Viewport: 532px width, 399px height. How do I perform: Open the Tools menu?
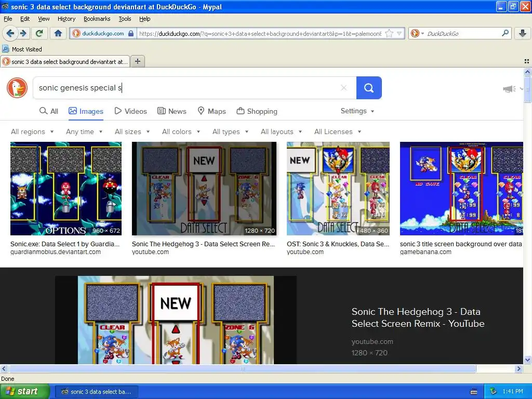[125, 19]
